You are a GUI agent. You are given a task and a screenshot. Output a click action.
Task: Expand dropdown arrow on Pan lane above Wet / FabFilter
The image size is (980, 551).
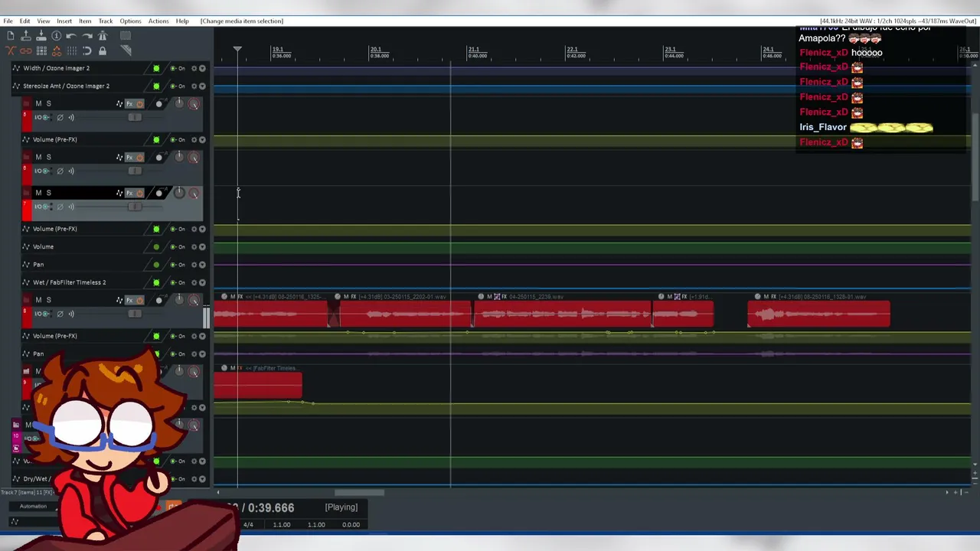pos(202,265)
